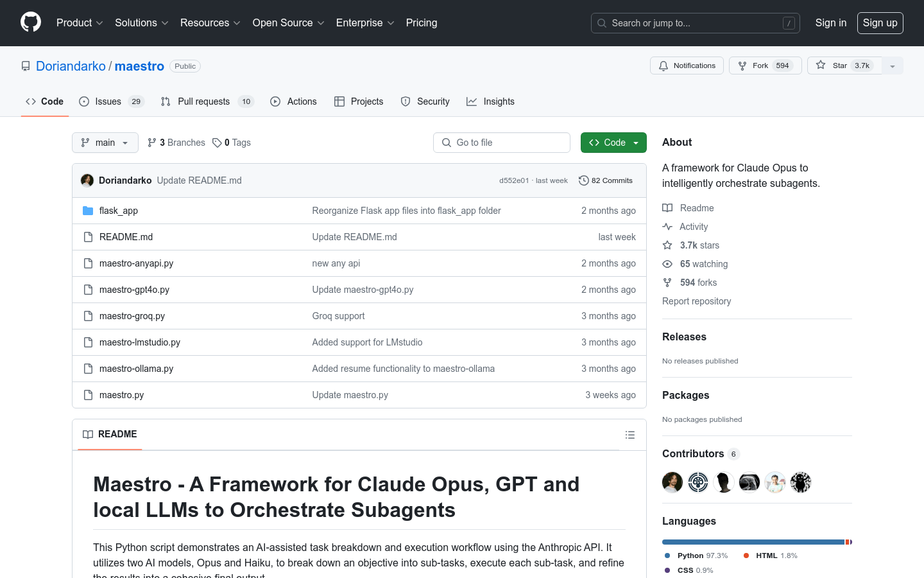Open the maestro.py file
924x578 pixels.
122,395
